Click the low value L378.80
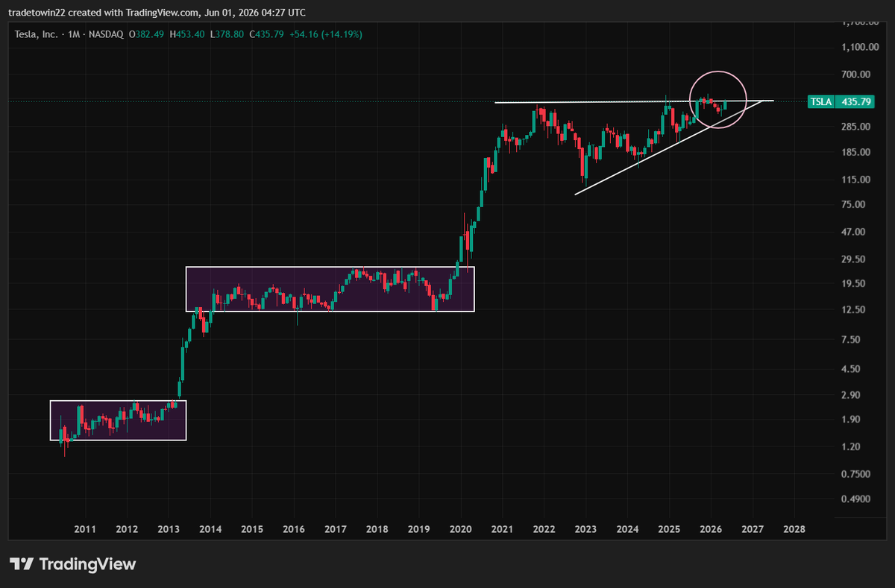The width and height of the screenshot is (895, 588). click(x=227, y=34)
